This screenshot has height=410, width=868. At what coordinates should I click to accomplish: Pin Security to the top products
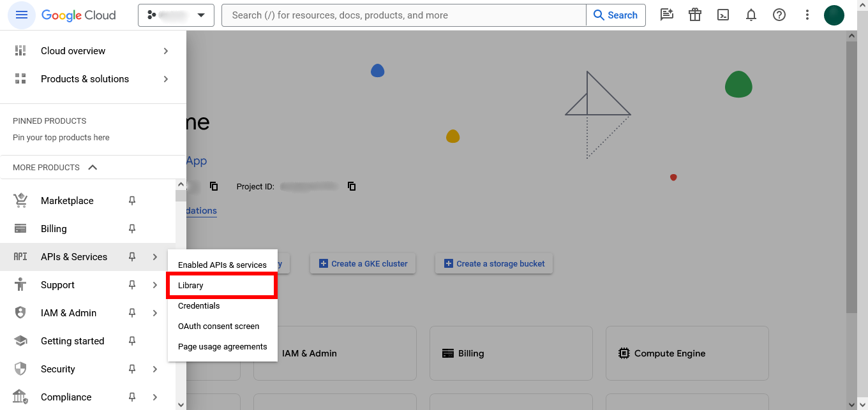pos(132,369)
